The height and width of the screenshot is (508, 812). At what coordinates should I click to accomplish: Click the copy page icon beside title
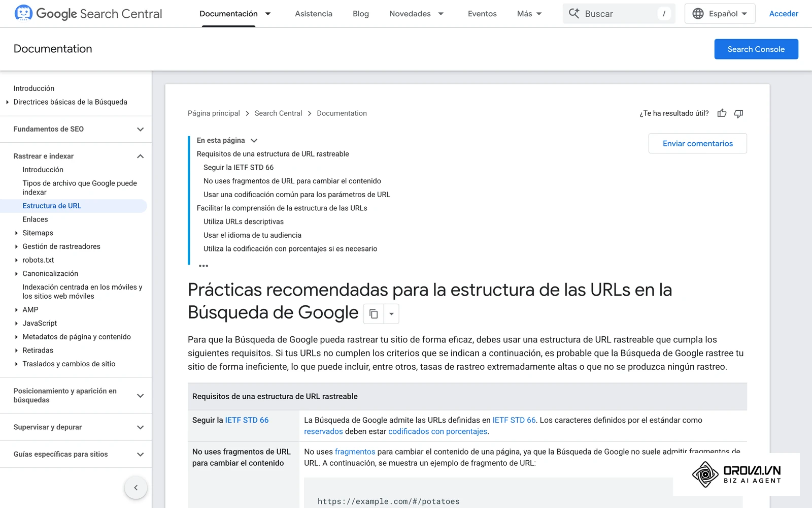tap(374, 314)
